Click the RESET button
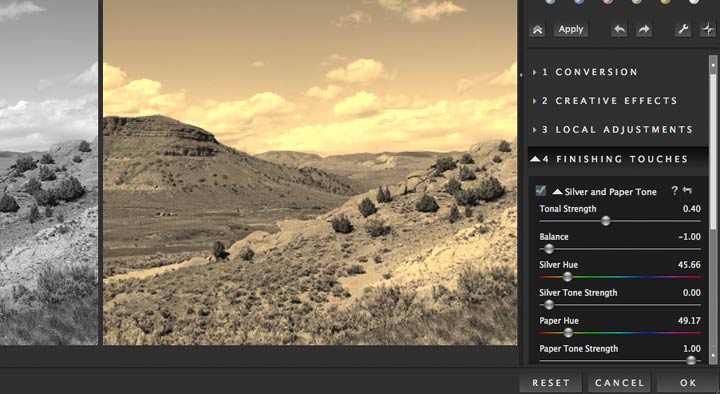 click(x=551, y=383)
